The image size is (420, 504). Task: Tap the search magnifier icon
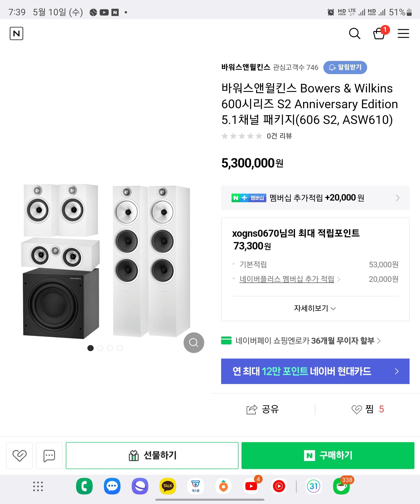click(354, 33)
